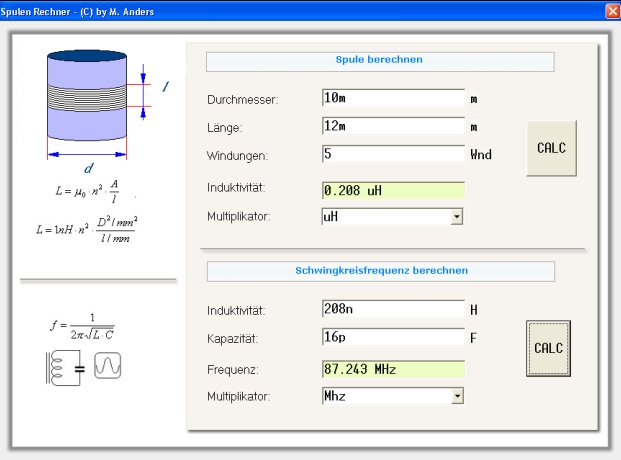Click the Mhz multiplier combo box field
This screenshot has width=621, height=460.
(x=393, y=396)
